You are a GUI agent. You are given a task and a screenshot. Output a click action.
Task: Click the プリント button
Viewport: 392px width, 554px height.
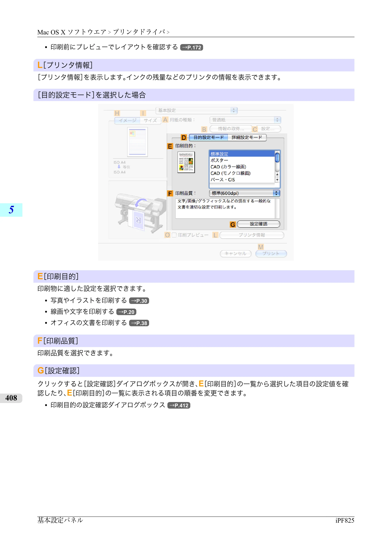(x=271, y=254)
